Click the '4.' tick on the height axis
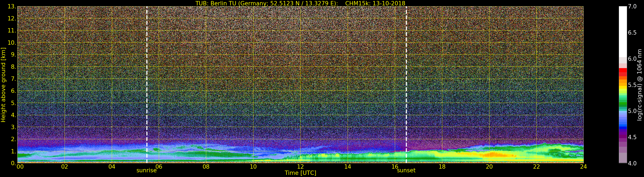644x177 pixels. [14, 115]
